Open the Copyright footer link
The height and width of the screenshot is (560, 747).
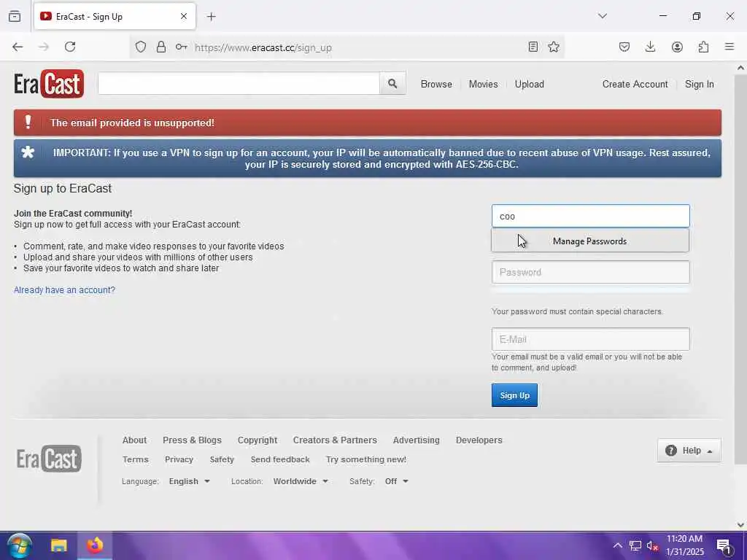(258, 440)
